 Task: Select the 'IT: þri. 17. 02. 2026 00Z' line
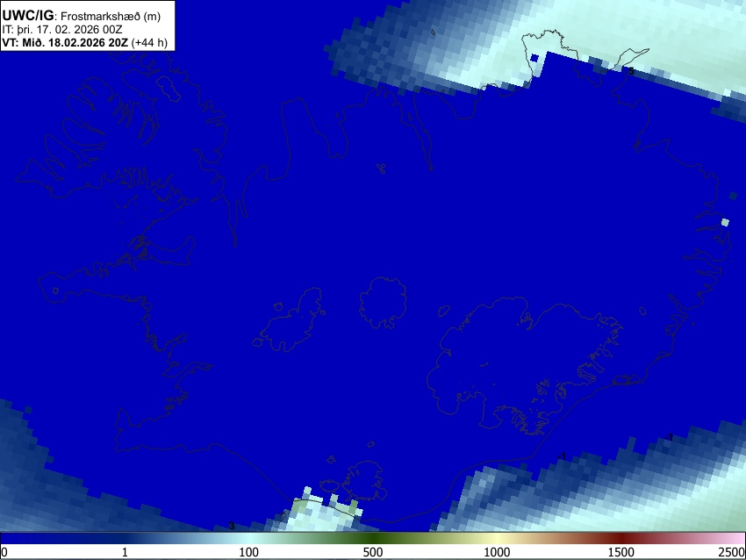point(61,30)
